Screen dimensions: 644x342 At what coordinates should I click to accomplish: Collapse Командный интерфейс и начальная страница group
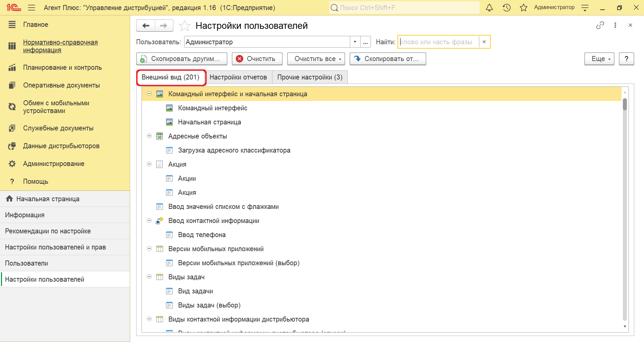coord(149,94)
